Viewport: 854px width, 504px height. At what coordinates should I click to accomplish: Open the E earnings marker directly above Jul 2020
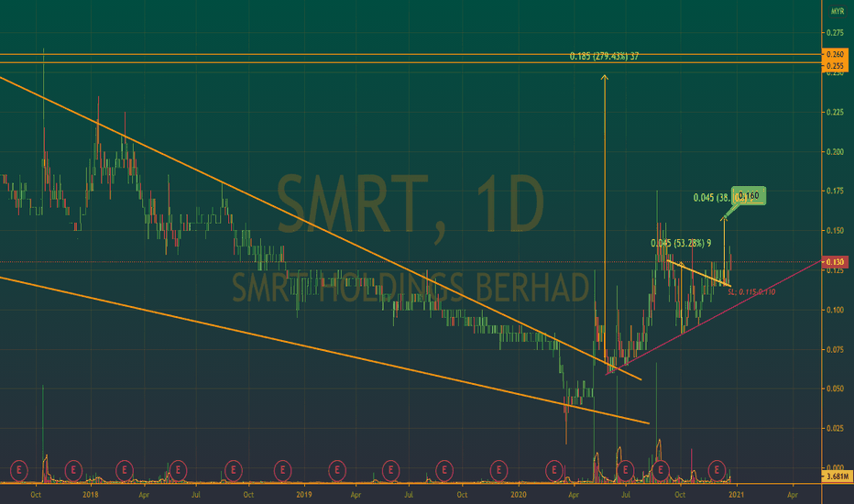[625, 470]
